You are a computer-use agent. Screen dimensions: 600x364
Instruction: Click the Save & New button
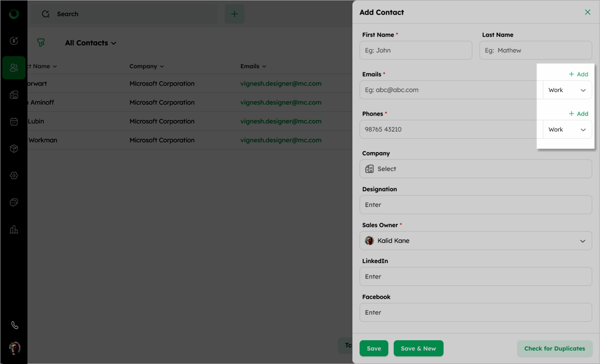(x=418, y=348)
